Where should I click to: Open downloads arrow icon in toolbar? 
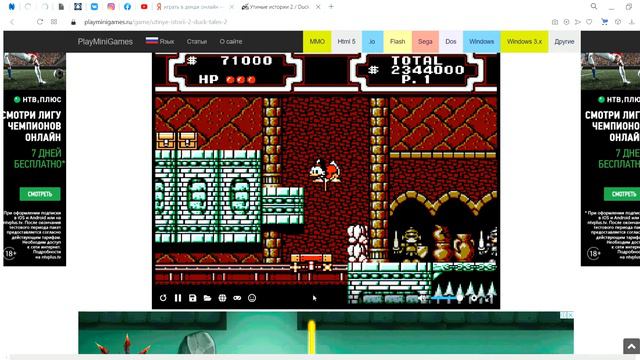(x=632, y=22)
